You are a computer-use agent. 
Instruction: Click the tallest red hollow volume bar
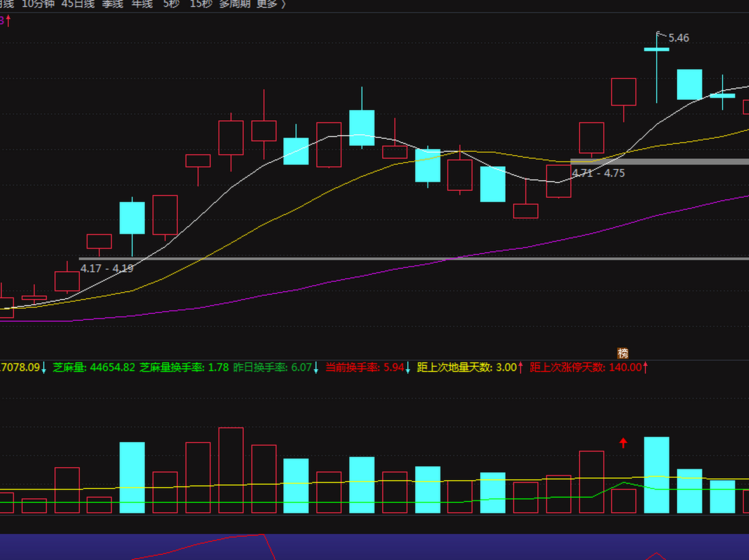tap(231, 470)
